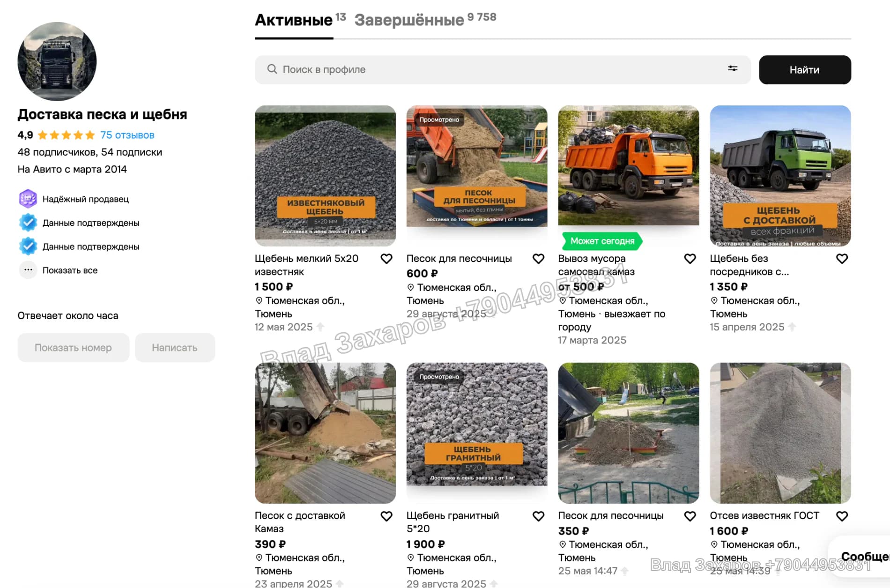Click the seller name Доставка песка и щебня

point(102,114)
